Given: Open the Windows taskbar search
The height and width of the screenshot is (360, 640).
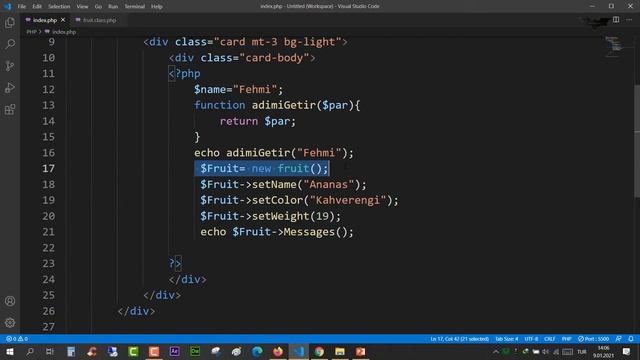Looking at the screenshot, I should 30,351.
